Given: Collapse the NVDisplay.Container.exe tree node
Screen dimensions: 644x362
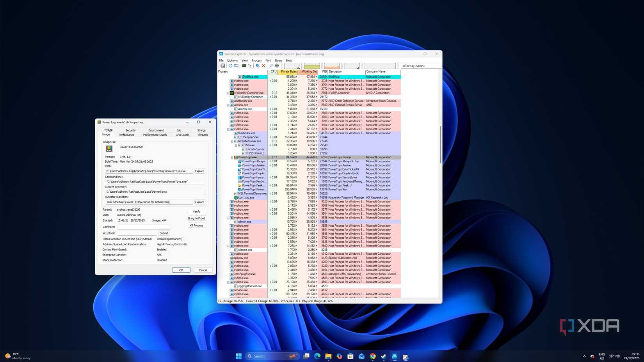Looking at the screenshot, I should 228,93.
